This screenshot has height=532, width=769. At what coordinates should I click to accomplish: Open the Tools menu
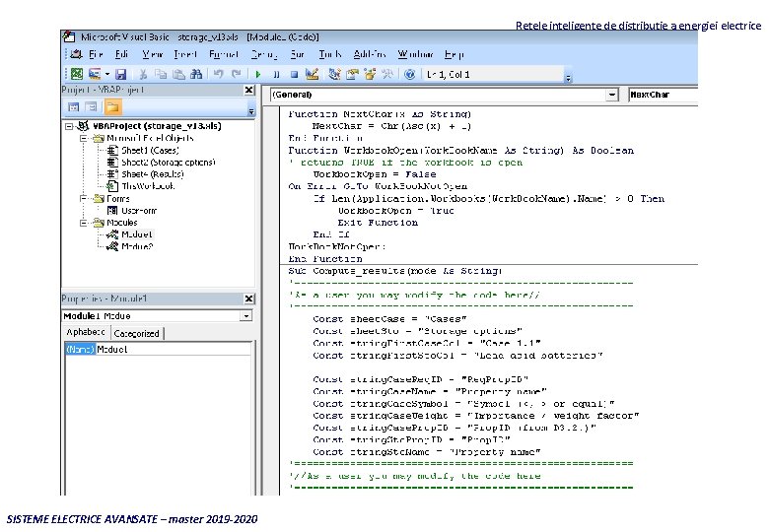click(330, 54)
